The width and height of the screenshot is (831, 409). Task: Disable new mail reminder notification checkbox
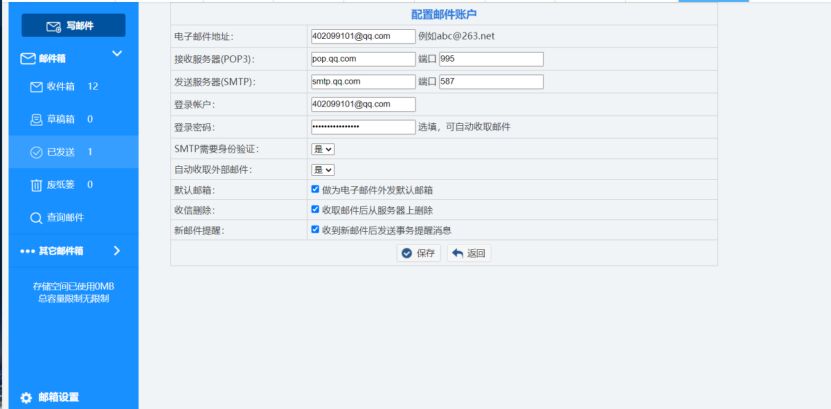[316, 229]
